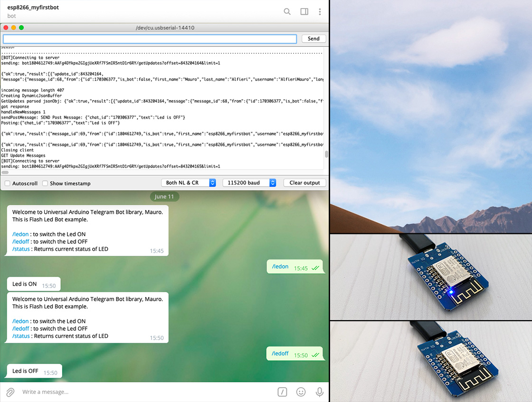Open the Both NL & CR dropdown
The width and height of the screenshot is (532, 402).
(189, 183)
